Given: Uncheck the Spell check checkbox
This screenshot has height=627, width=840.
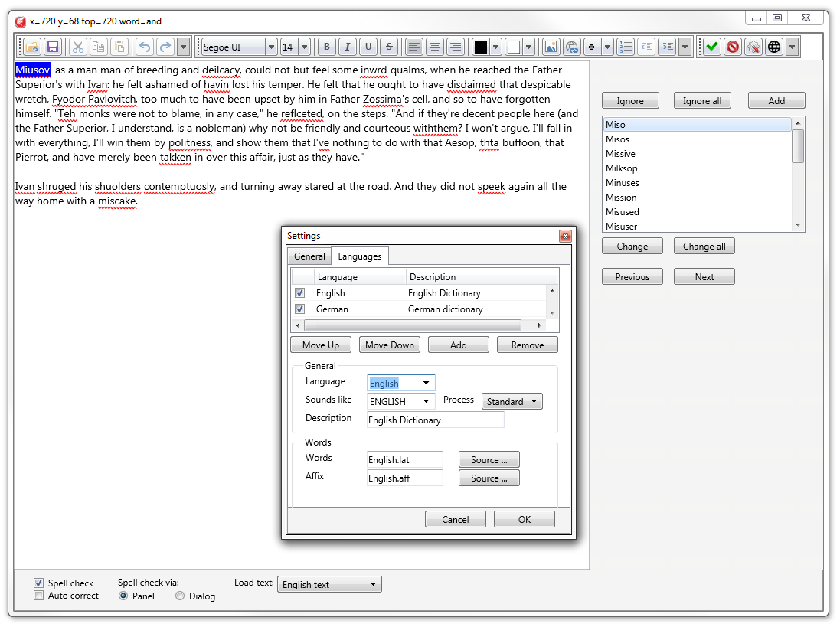Looking at the screenshot, I should coord(38,583).
